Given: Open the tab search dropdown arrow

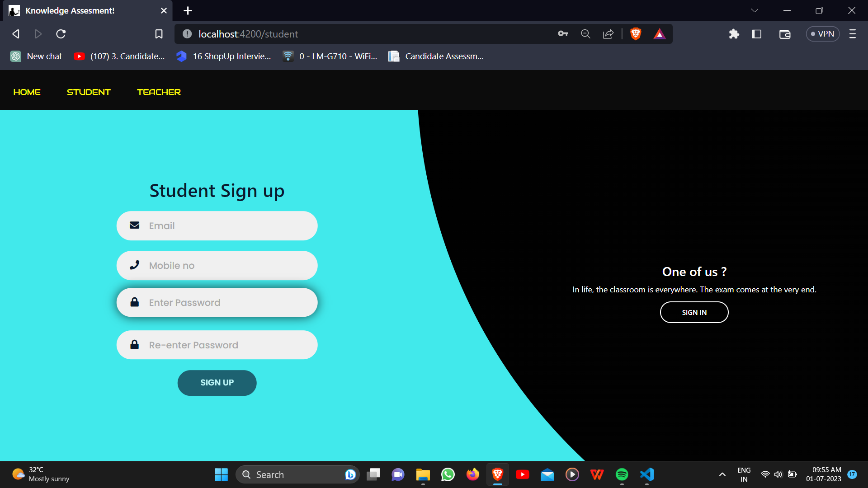Looking at the screenshot, I should [755, 10].
